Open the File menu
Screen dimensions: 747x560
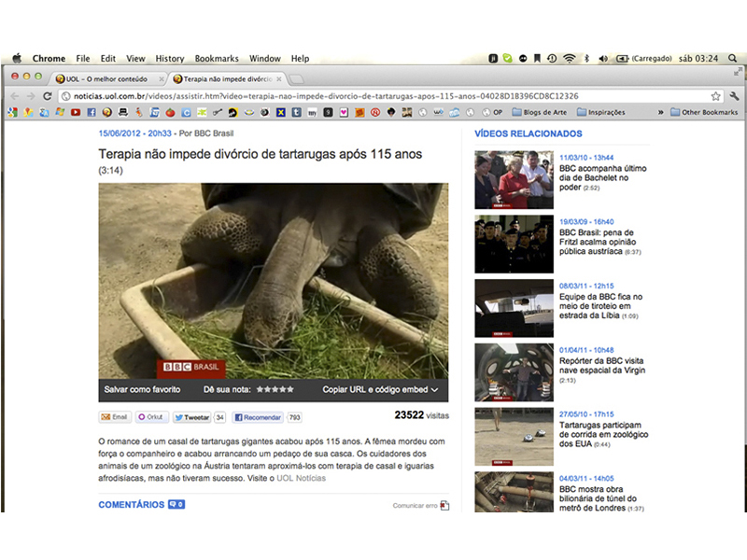coord(83,59)
